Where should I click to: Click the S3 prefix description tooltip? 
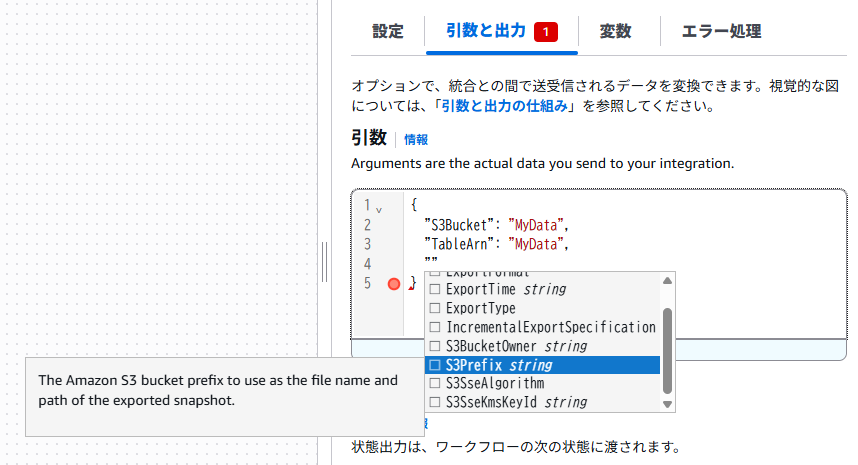tap(225, 397)
